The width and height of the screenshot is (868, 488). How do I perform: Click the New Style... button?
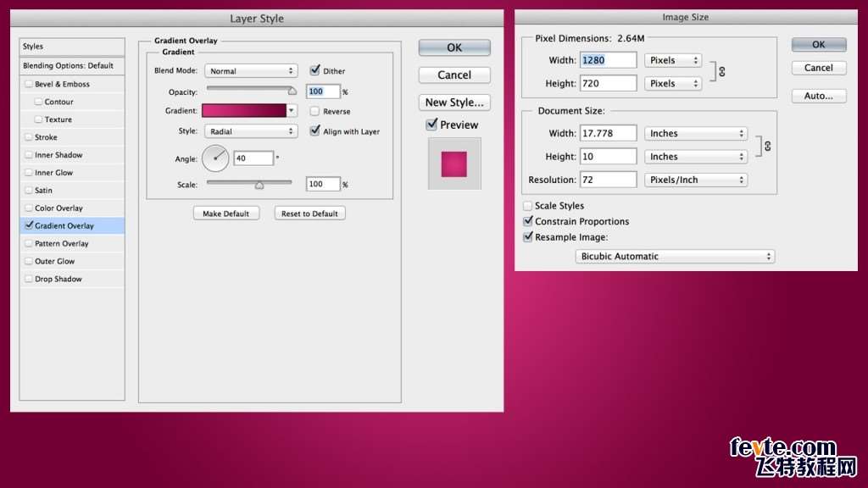point(454,103)
